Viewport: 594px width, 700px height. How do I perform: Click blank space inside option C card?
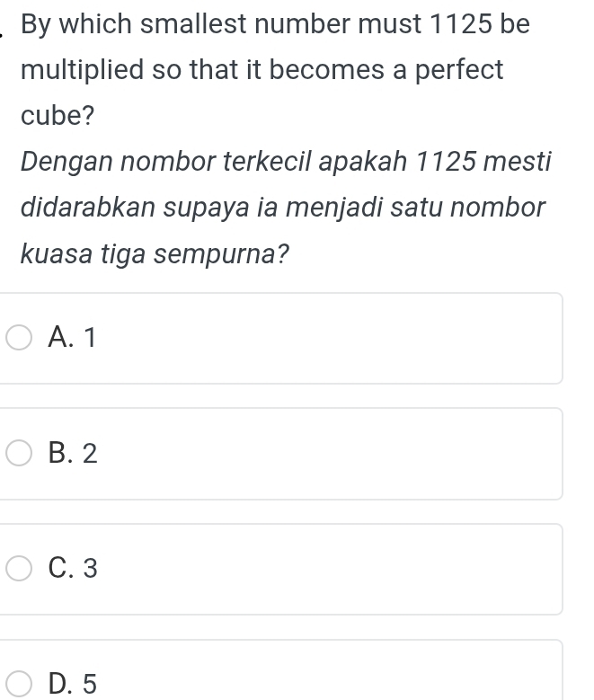[x=341, y=570]
